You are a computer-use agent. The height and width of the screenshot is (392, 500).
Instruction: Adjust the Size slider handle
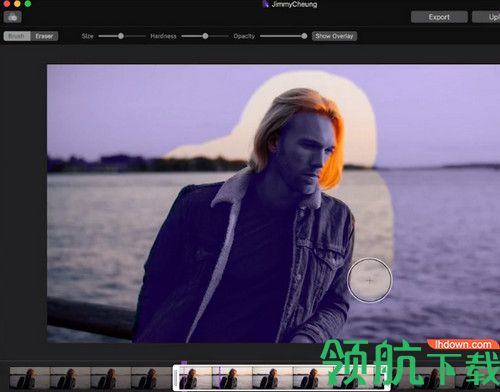pos(121,36)
